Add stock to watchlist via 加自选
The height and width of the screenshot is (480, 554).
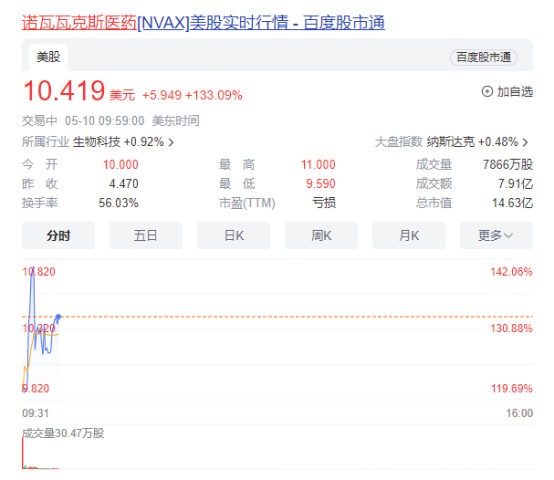(x=507, y=92)
